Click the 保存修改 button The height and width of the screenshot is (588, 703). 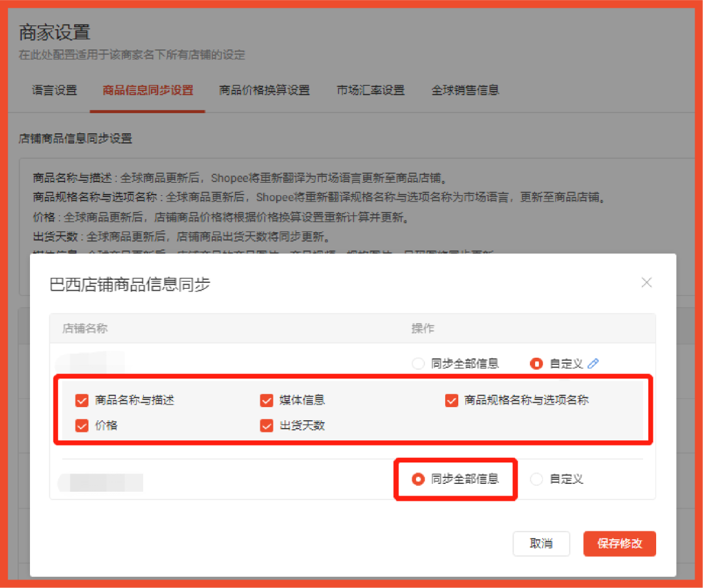pyautogui.click(x=619, y=544)
